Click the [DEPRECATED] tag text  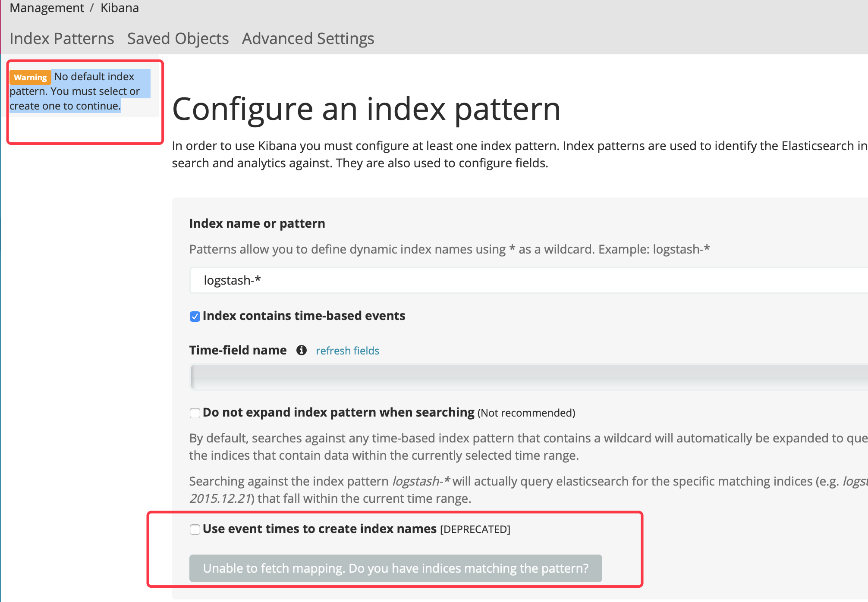pos(475,529)
